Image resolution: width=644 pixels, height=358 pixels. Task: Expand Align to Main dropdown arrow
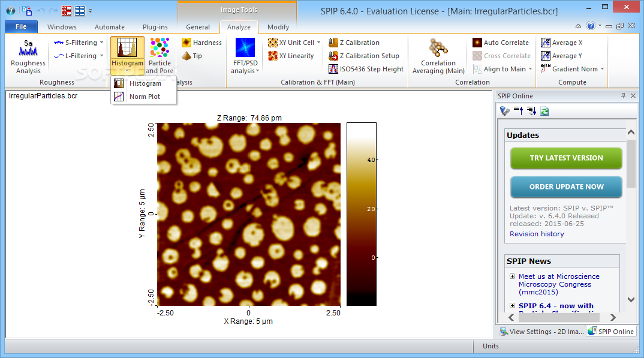[530, 69]
